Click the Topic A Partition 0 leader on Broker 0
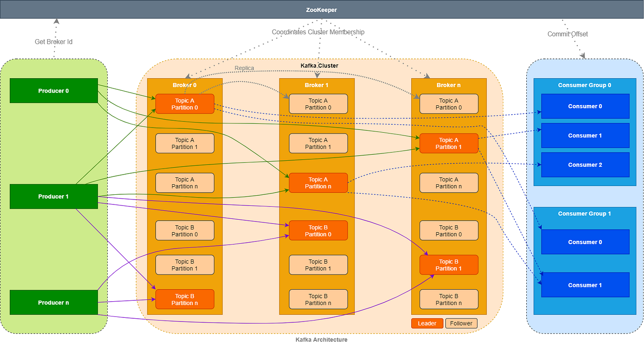644x345 pixels. (184, 104)
